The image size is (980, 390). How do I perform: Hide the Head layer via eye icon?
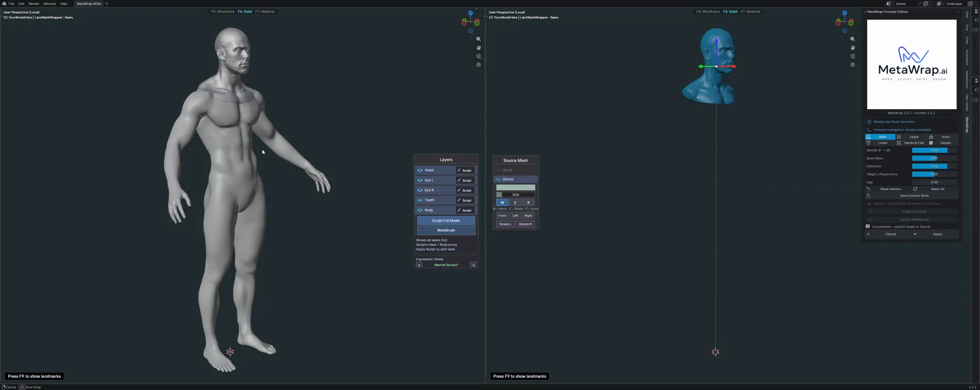click(x=420, y=170)
